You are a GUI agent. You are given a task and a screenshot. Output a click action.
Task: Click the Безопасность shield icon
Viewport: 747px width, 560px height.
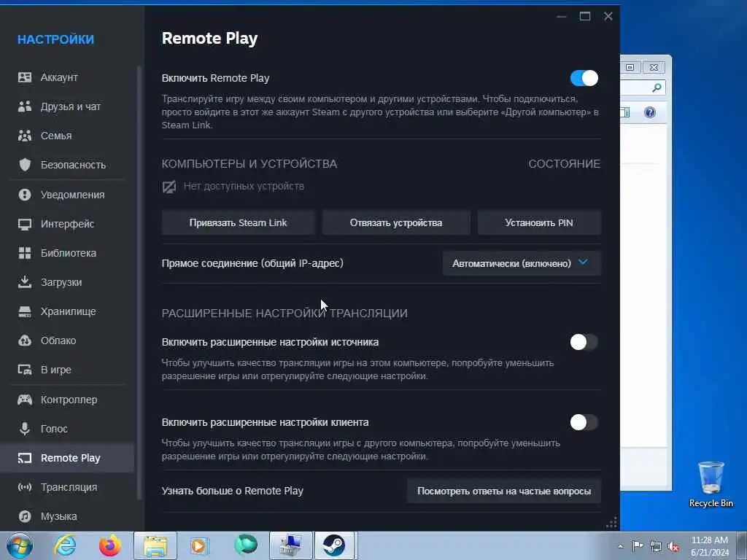pyautogui.click(x=25, y=165)
